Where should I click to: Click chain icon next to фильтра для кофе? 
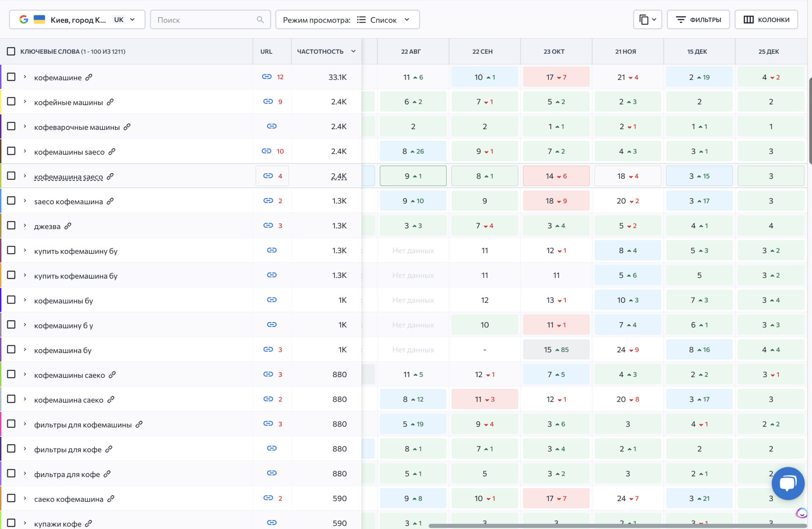coord(107,474)
